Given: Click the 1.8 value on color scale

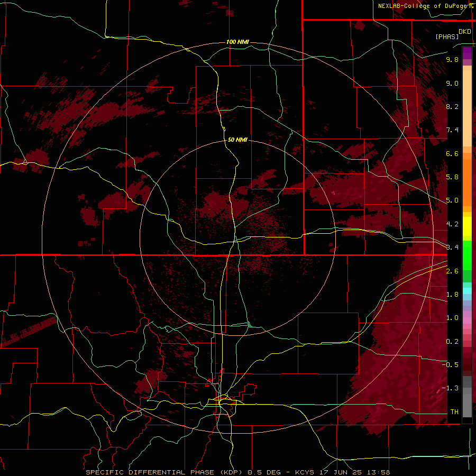Looking at the screenshot, I should (x=452, y=295).
